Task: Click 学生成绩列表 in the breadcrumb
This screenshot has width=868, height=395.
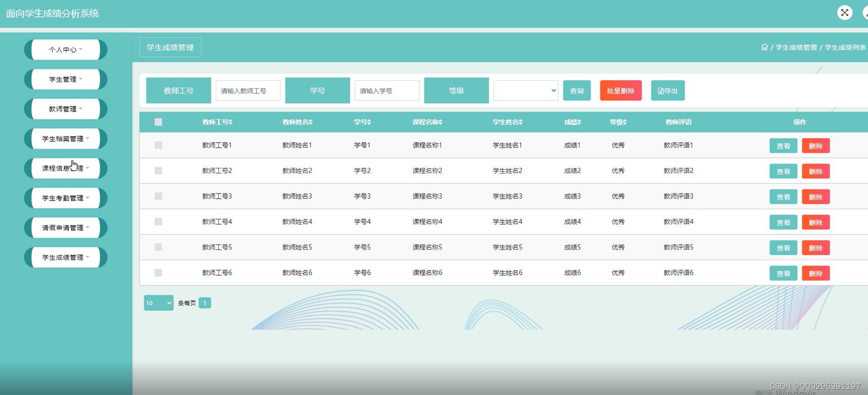Action: coord(845,47)
